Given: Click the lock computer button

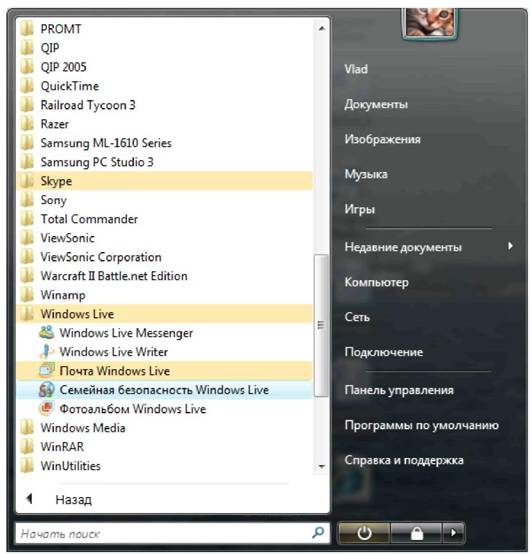Looking at the screenshot, I should click(416, 533).
